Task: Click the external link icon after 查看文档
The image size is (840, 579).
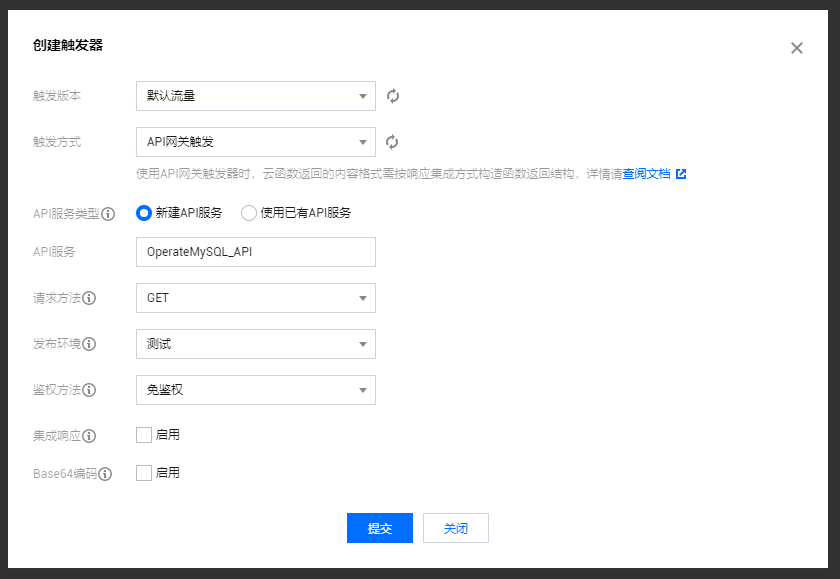Action: tap(682, 172)
